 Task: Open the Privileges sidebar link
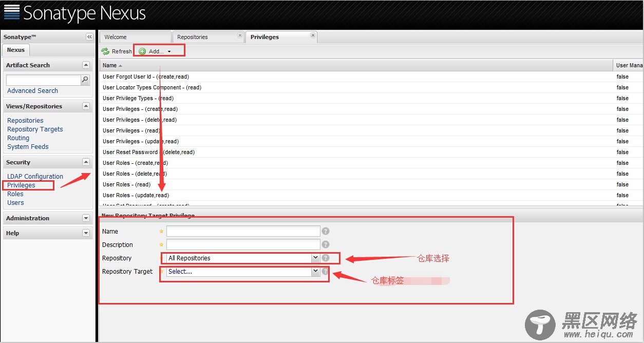pos(21,185)
